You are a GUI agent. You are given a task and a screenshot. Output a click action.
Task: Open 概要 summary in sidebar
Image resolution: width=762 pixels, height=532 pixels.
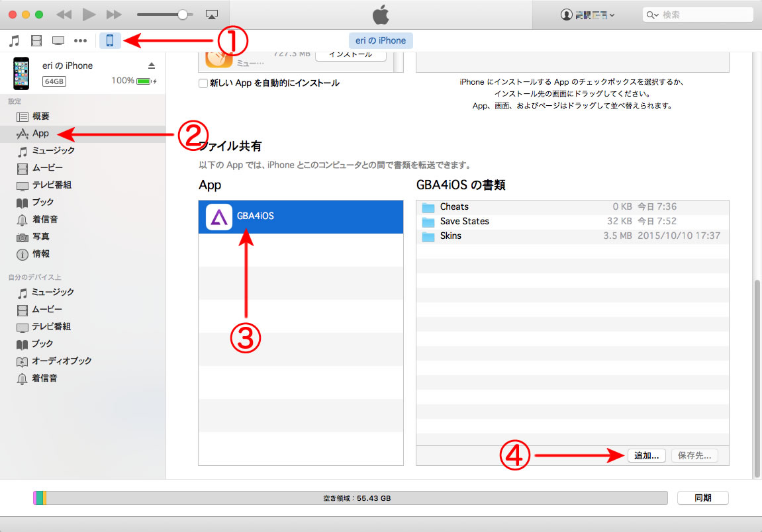pyautogui.click(x=83, y=116)
